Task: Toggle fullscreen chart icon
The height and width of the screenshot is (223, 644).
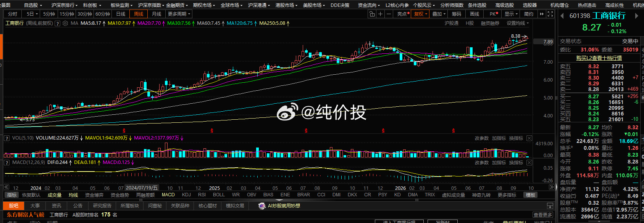Action: click(550, 14)
